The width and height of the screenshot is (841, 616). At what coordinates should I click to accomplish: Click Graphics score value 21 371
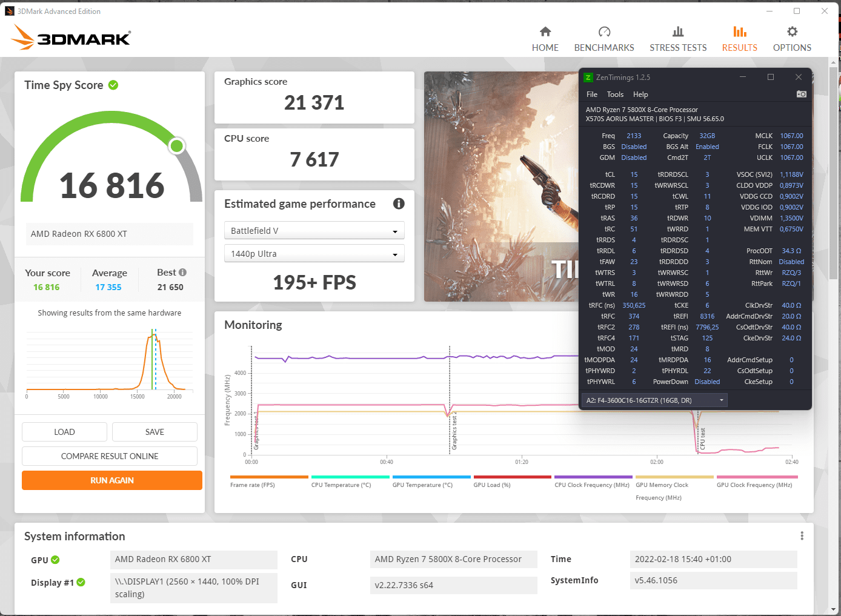(x=314, y=103)
